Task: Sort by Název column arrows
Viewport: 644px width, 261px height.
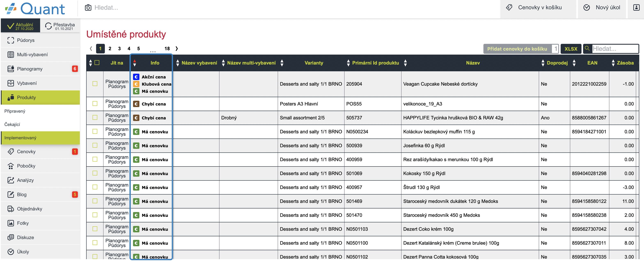Action: point(405,63)
